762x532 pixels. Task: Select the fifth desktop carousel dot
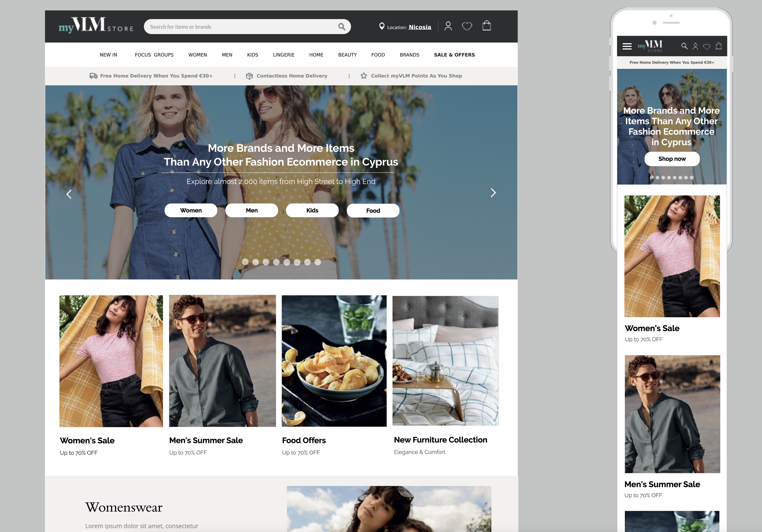287,262
